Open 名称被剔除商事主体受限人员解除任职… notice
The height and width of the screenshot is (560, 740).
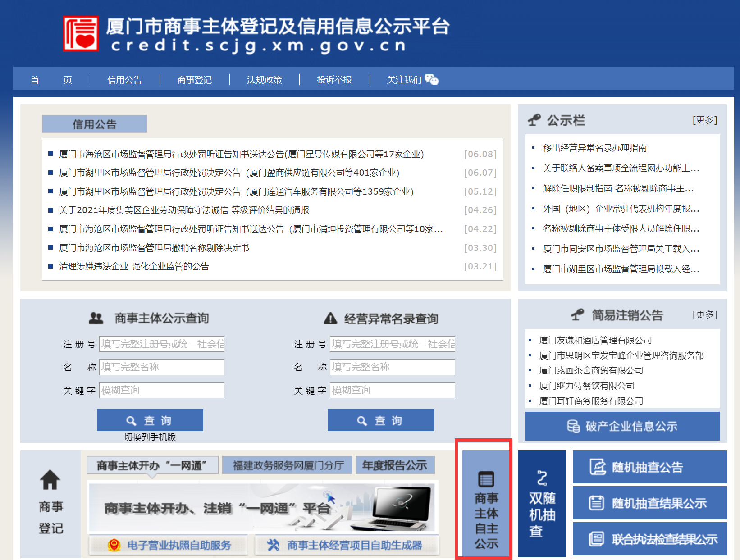pyautogui.click(x=621, y=228)
